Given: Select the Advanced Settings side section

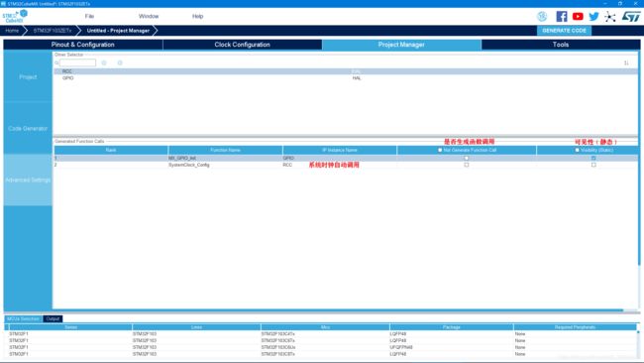Looking at the screenshot, I should tap(28, 181).
